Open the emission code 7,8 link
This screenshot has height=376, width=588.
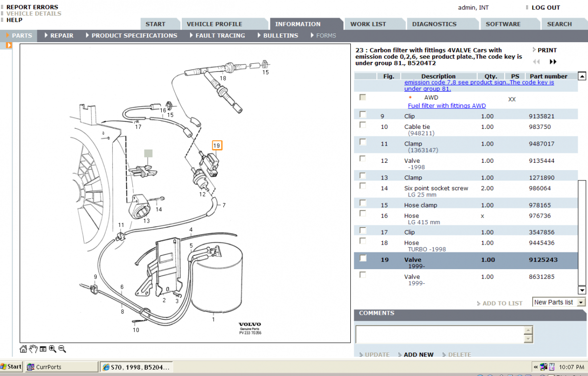click(479, 86)
